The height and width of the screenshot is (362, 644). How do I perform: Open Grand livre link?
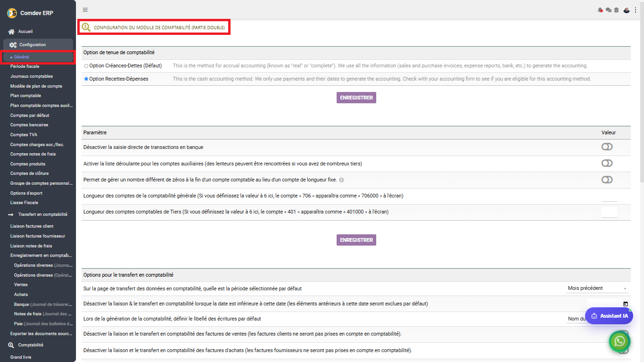(x=21, y=357)
